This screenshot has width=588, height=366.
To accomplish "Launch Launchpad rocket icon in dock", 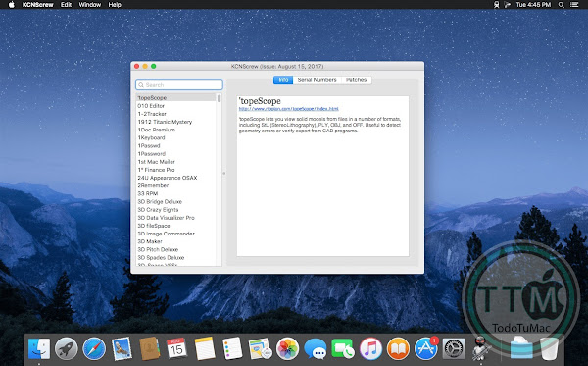I will pyautogui.click(x=67, y=348).
